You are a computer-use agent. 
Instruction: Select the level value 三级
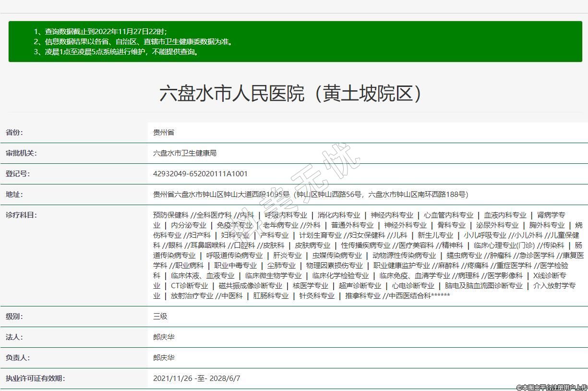(x=160, y=317)
